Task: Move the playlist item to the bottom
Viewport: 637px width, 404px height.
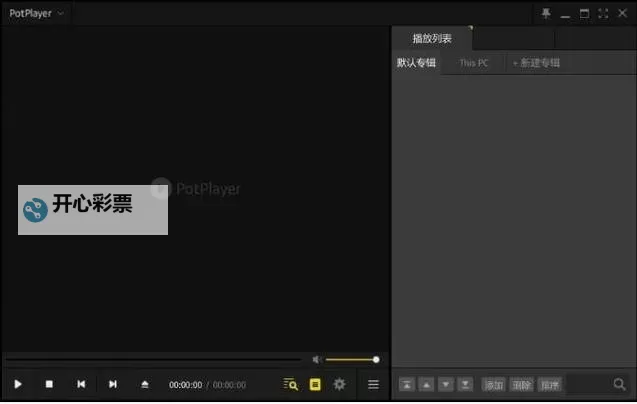Action: pyautogui.click(x=465, y=384)
